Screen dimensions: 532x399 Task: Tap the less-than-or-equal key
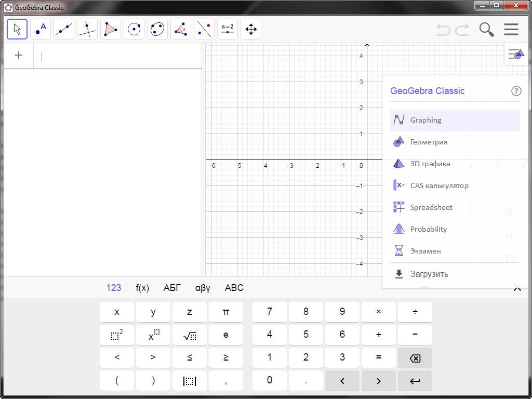pos(190,357)
